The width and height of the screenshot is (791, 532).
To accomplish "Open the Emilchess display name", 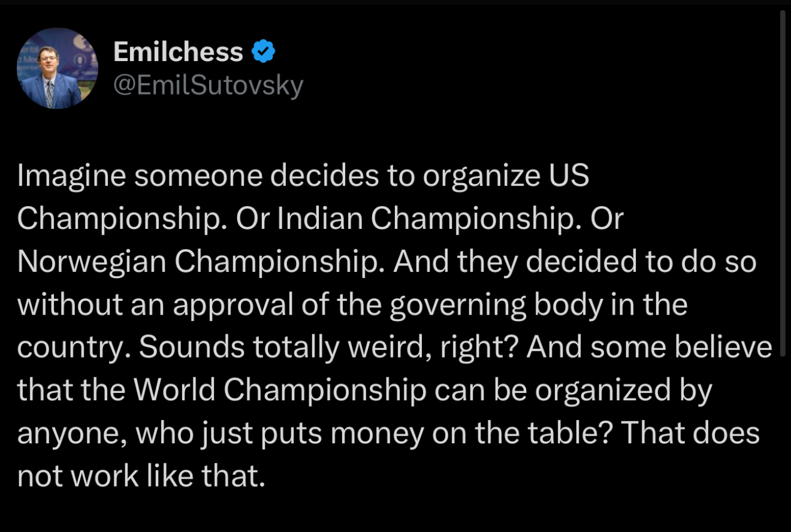I will click(x=178, y=52).
